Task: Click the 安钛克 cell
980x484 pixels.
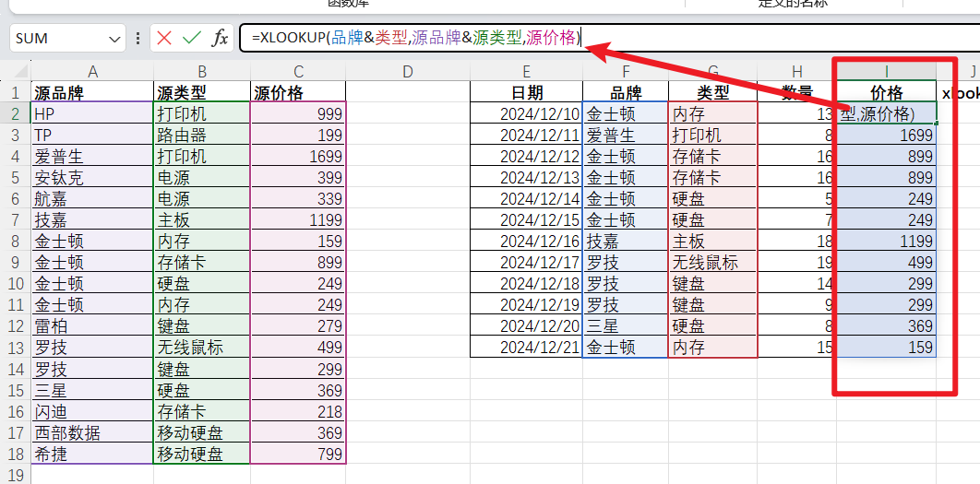Action: pyautogui.click(x=92, y=177)
